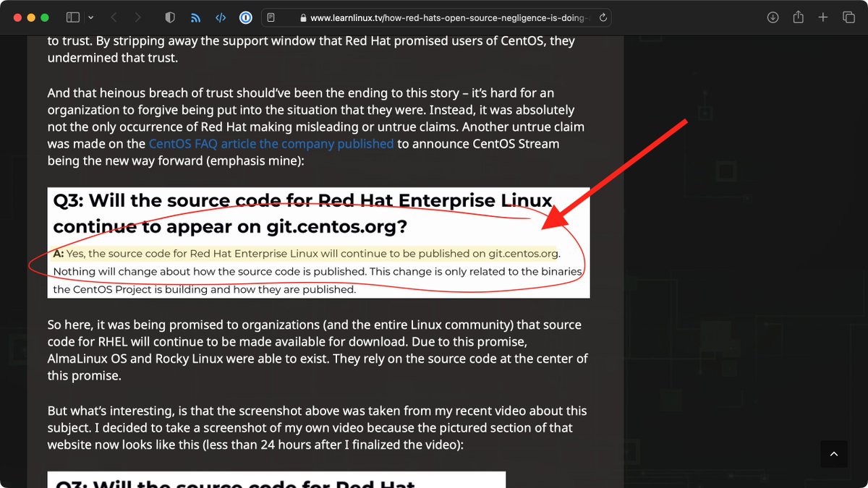Click the Q3 git.centos.org FAQ screenshot
Viewport: 868px width, 488px height.
click(319, 243)
